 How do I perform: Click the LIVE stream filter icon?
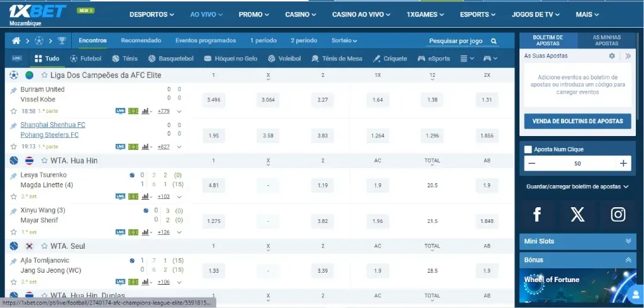pos(17,59)
